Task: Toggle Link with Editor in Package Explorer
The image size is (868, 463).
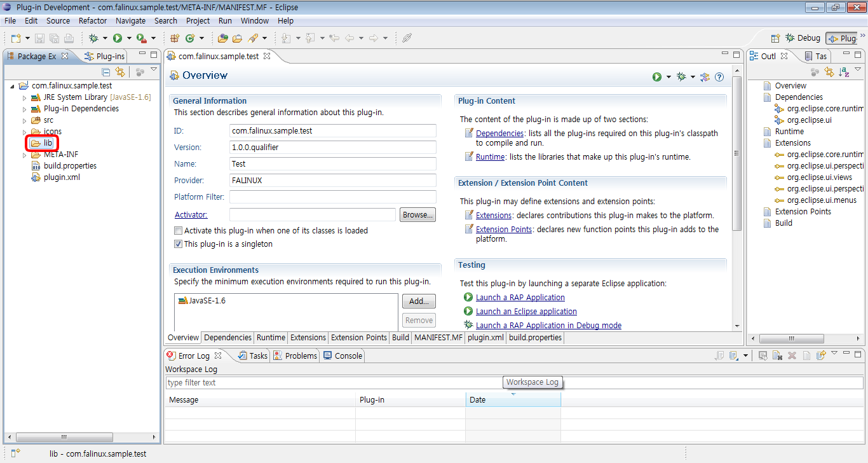Action: coord(120,72)
